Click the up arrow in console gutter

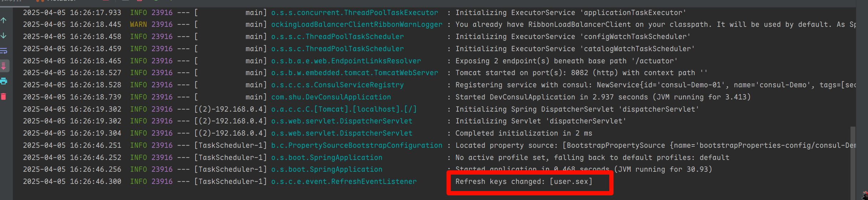tap(4, 20)
